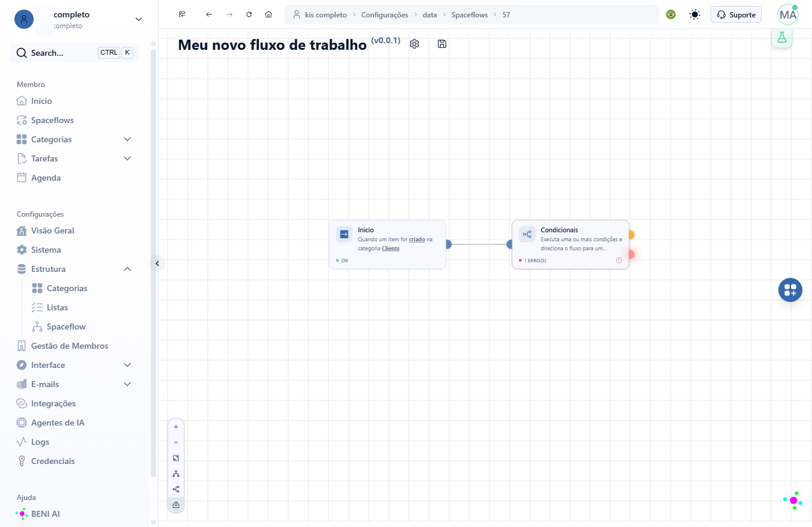The width and height of the screenshot is (812, 527).
Task: Click the Suporte button
Action: [736, 14]
